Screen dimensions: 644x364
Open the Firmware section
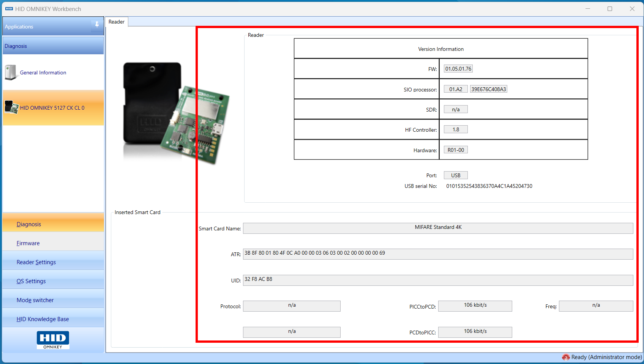pos(53,242)
